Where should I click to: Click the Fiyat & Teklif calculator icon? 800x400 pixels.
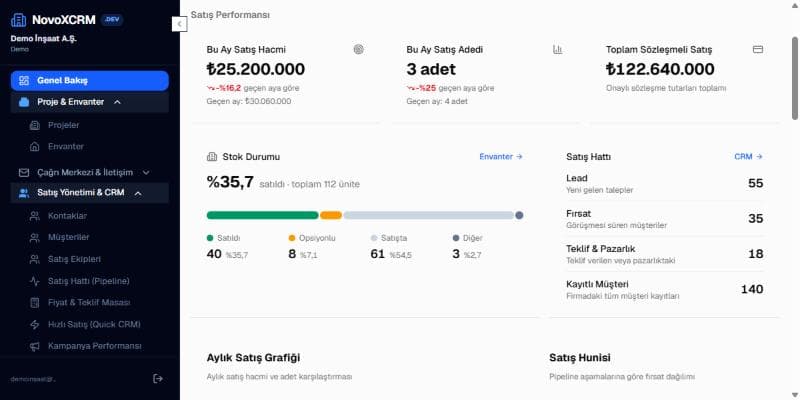[35, 303]
